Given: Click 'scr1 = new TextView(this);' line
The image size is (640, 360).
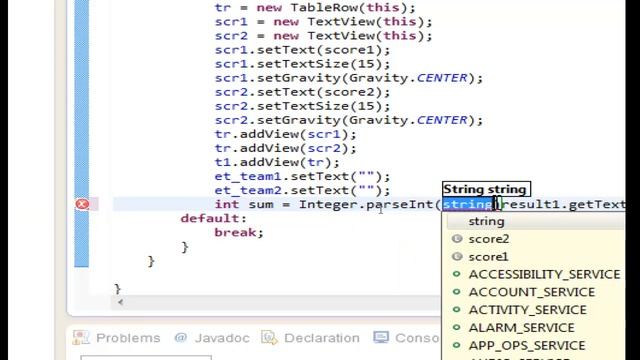Looking at the screenshot, I should click(323, 22).
